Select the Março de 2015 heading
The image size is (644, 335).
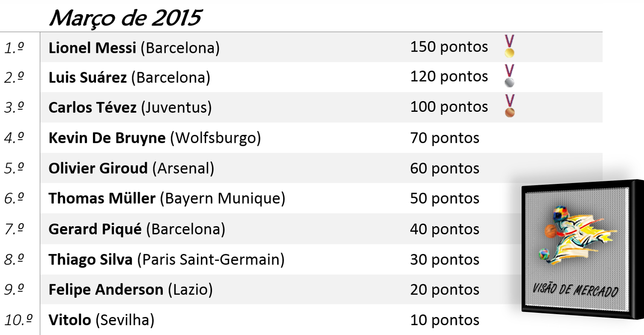(125, 18)
